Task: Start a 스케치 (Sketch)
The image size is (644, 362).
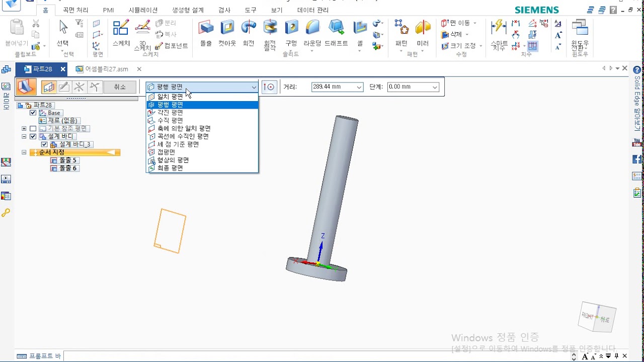Action: coord(121,33)
